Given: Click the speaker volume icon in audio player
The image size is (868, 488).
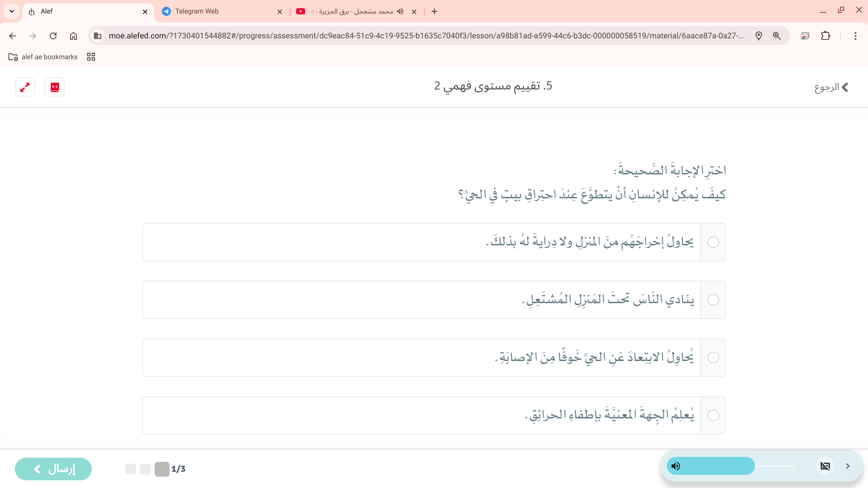Looking at the screenshot, I should click(x=676, y=466).
